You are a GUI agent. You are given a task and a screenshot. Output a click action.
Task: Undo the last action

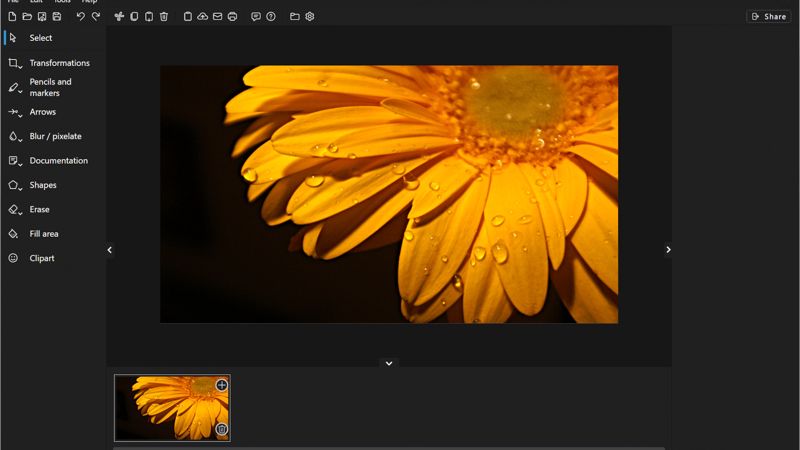[81, 16]
